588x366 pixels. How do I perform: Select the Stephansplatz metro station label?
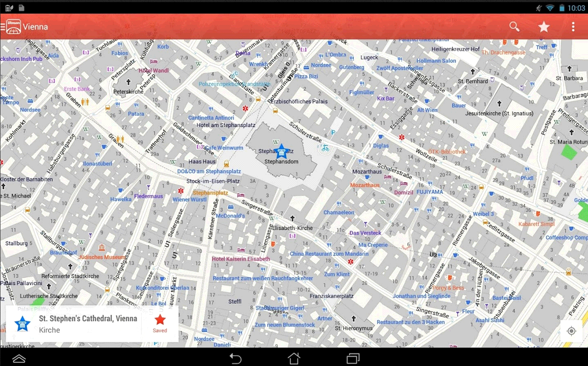[x=210, y=193]
